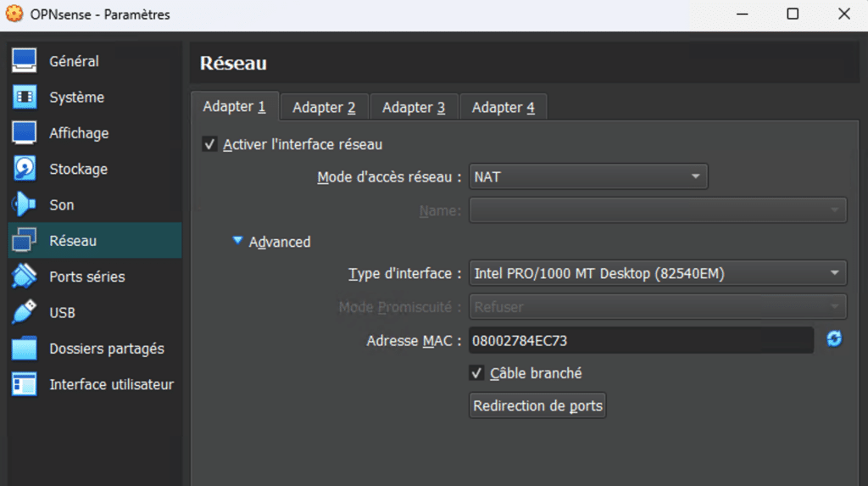Toggle Activer l'interface réseau checkbox
This screenshot has width=868, height=486.
pyautogui.click(x=209, y=145)
